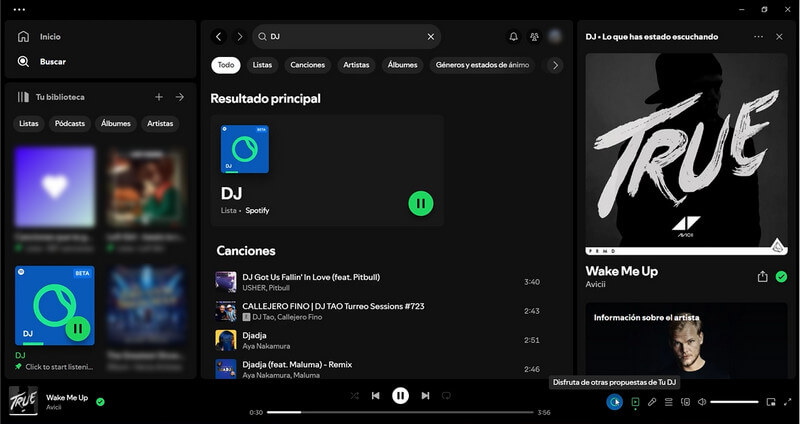Select Géneros y estados de ánimo chip
This screenshot has height=424, width=800.
482,65
